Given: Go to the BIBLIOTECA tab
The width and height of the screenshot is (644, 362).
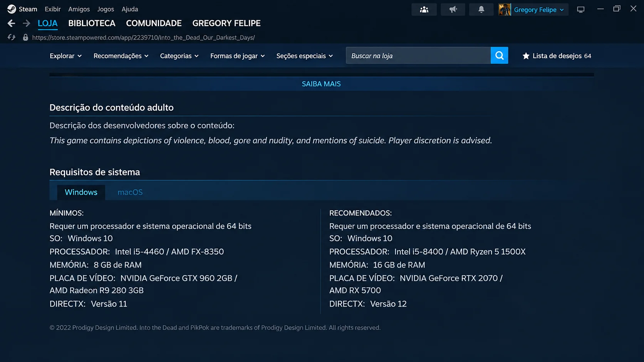Looking at the screenshot, I should [x=92, y=23].
